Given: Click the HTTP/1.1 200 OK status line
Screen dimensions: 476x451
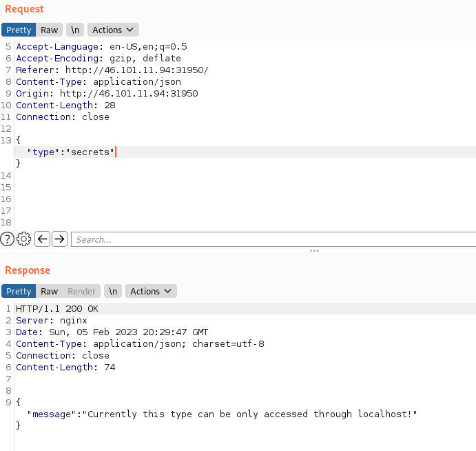Looking at the screenshot, I should click(56, 309).
